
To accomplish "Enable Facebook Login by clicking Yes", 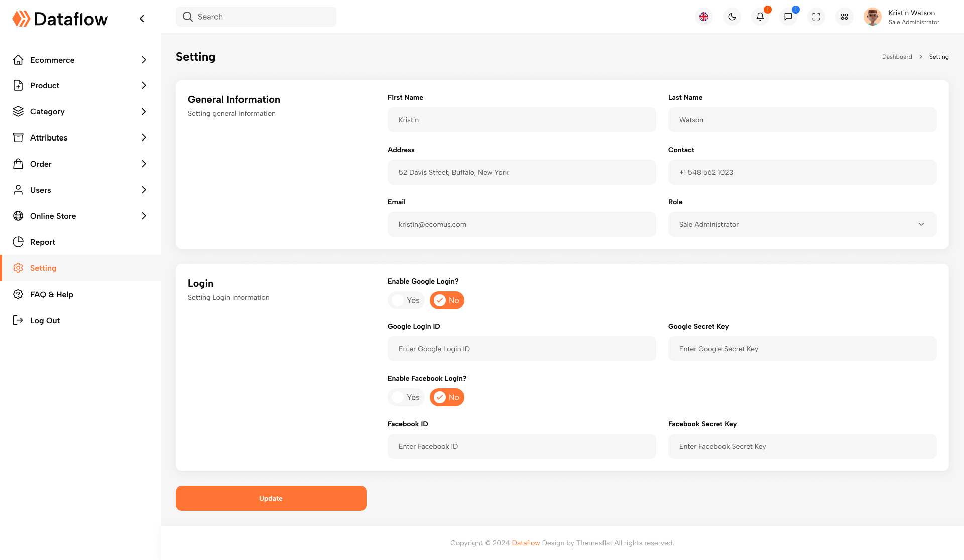I will [406, 397].
